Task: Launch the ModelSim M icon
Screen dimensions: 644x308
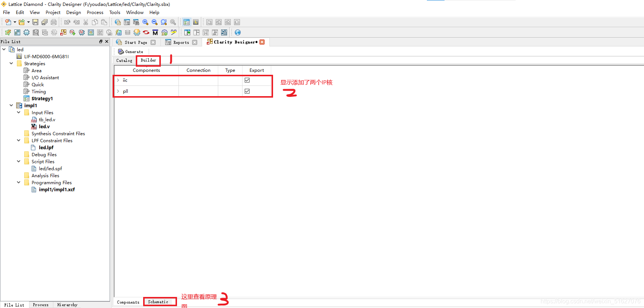Action: pyautogui.click(x=155, y=32)
